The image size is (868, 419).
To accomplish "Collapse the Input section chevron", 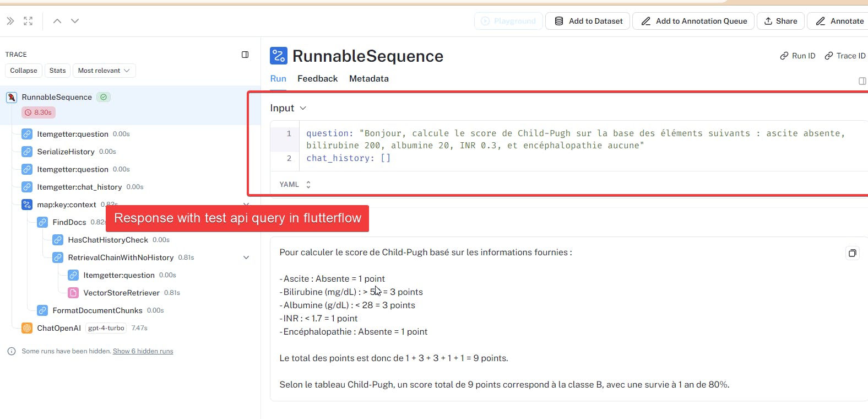I will point(303,109).
